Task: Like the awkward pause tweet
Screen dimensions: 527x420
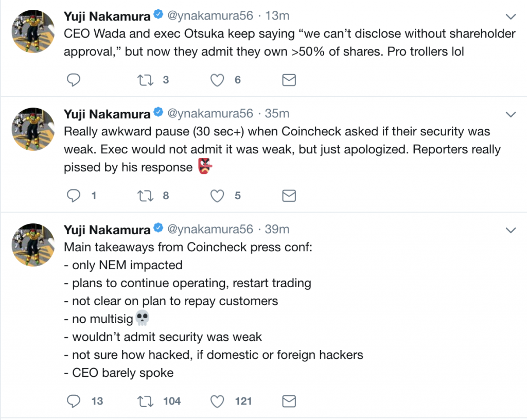Action: point(218,196)
